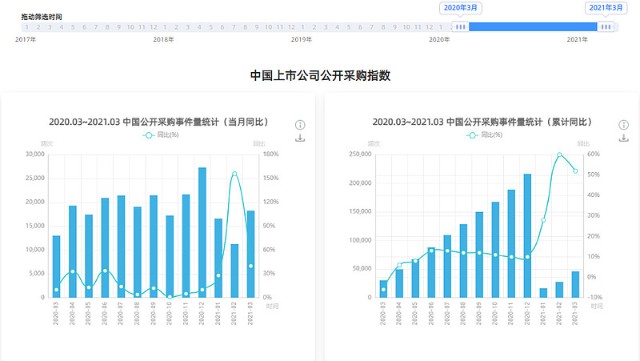Select the 2020-12 bar in monthly chart
This screenshot has width=640, height=361.
tap(202, 232)
